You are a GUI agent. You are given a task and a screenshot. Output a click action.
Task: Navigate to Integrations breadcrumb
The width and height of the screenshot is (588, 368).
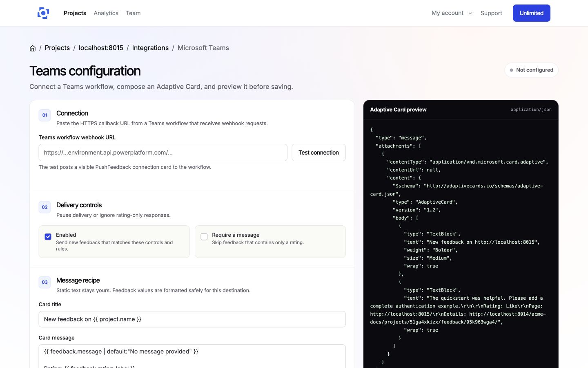coord(150,48)
